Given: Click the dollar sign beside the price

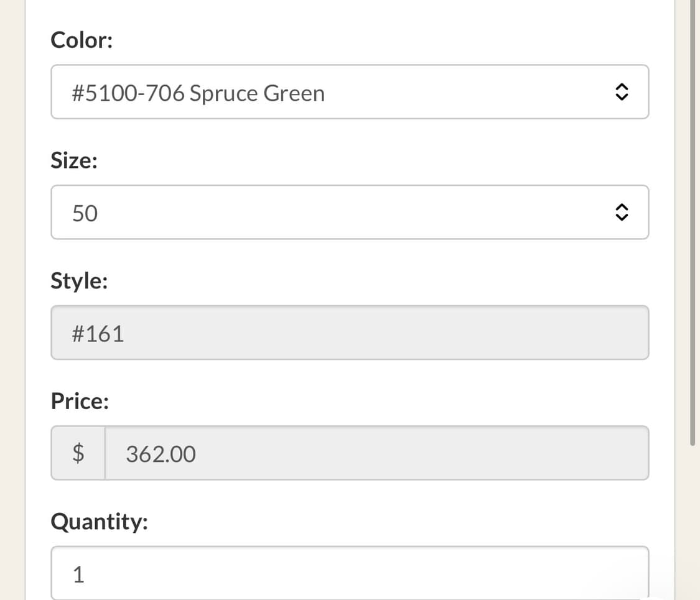Looking at the screenshot, I should [x=78, y=453].
